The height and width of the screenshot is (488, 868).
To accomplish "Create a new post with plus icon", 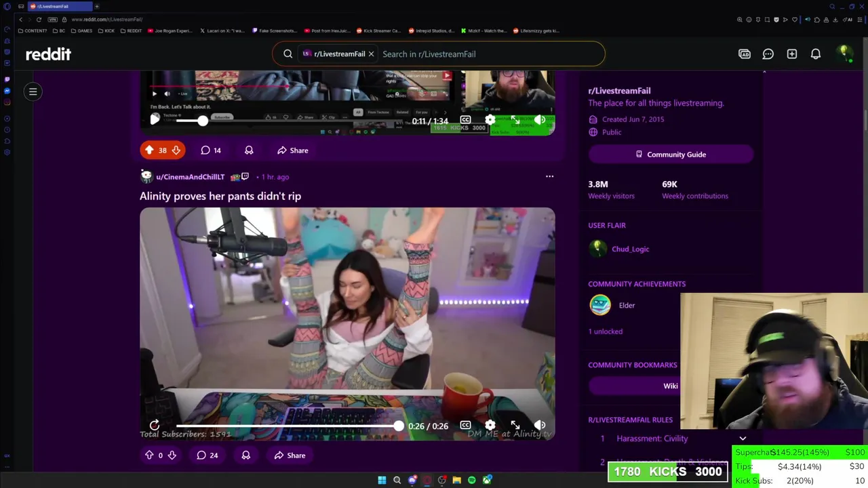I will pyautogui.click(x=791, y=54).
